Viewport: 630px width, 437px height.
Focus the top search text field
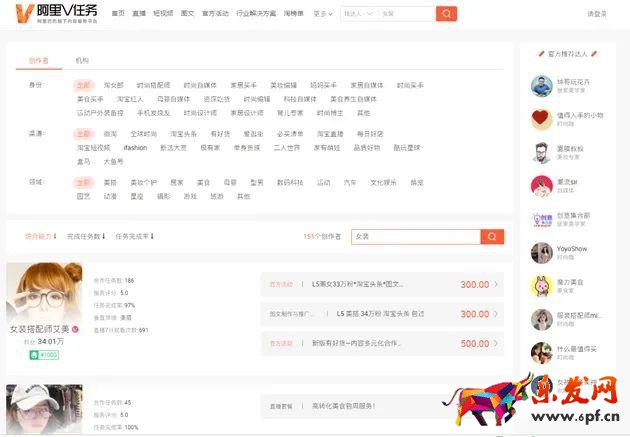tap(407, 14)
